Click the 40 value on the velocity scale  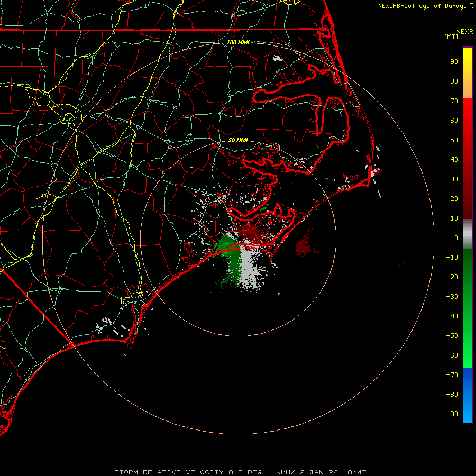(x=454, y=159)
